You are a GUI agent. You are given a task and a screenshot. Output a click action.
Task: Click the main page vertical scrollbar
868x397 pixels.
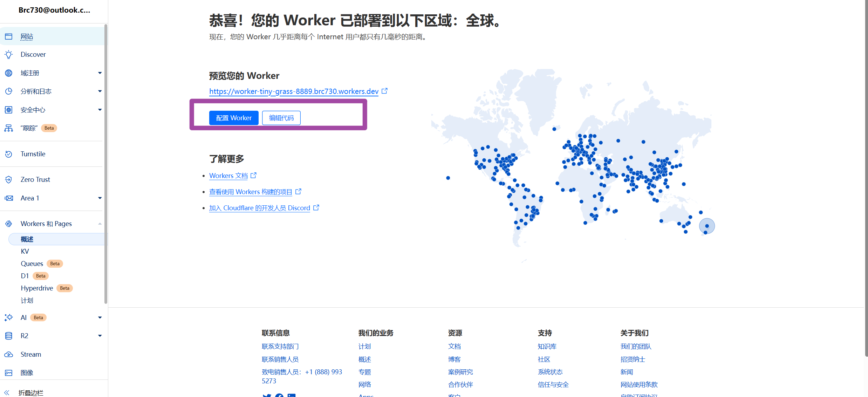[866, 179]
